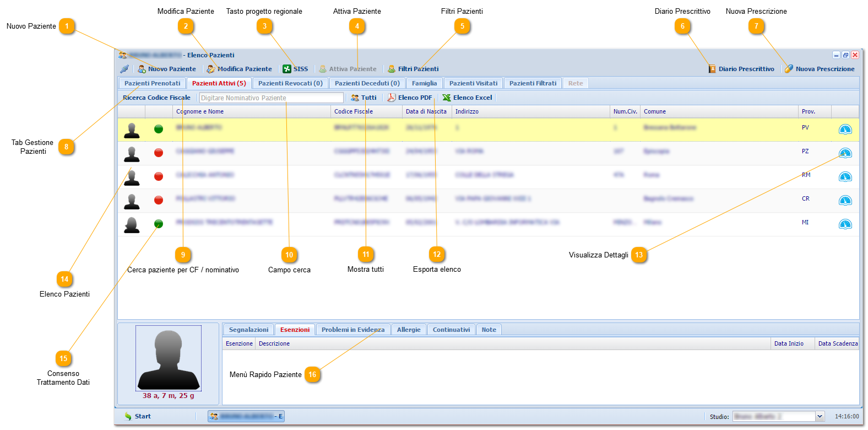Export list via Elenco Excel
868x430 pixels.
(467, 98)
